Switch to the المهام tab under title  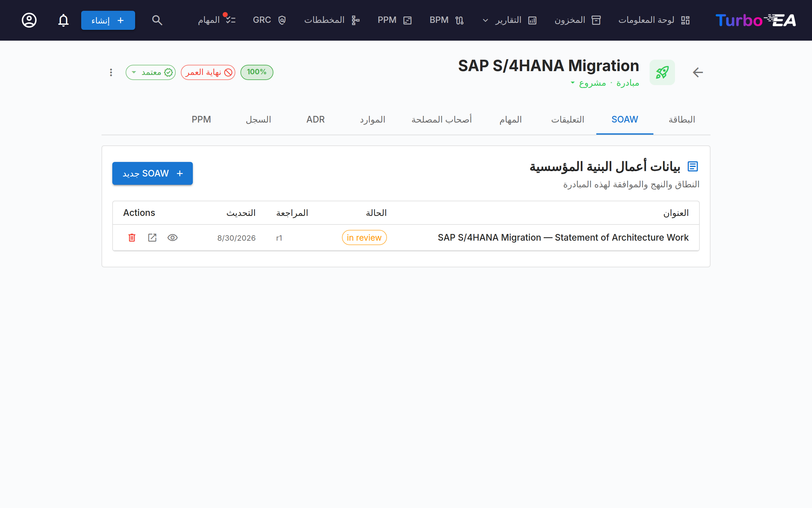coord(510,120)
